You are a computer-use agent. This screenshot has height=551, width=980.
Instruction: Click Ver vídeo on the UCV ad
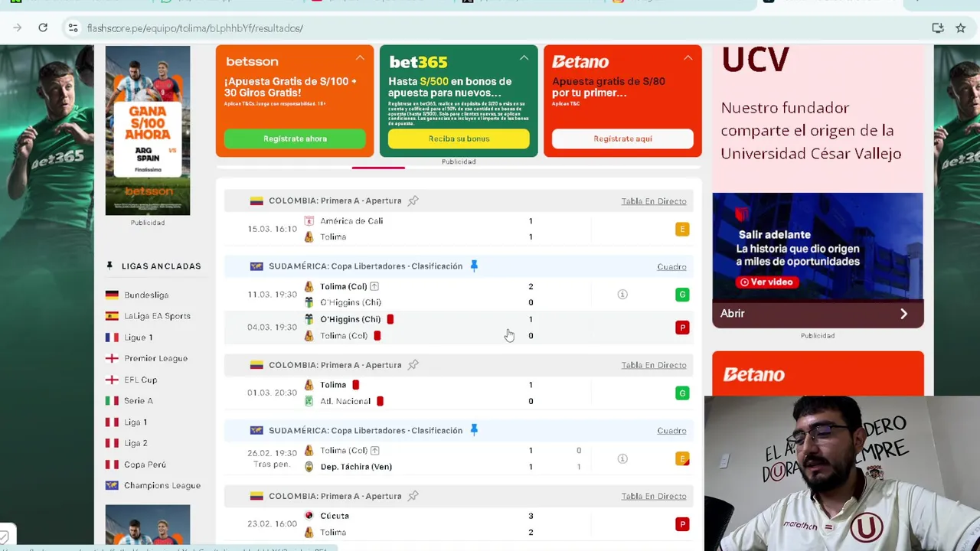point(768,282)
